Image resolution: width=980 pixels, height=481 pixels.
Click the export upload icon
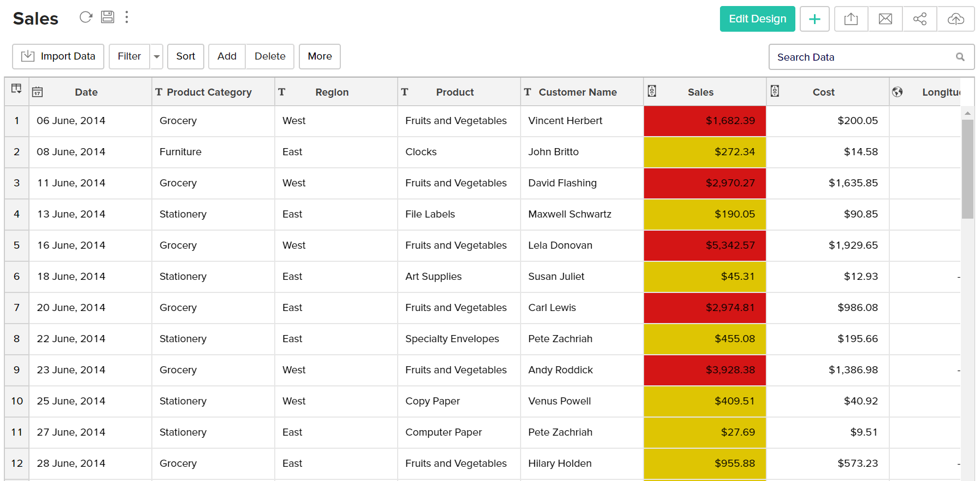coord(851,19)
